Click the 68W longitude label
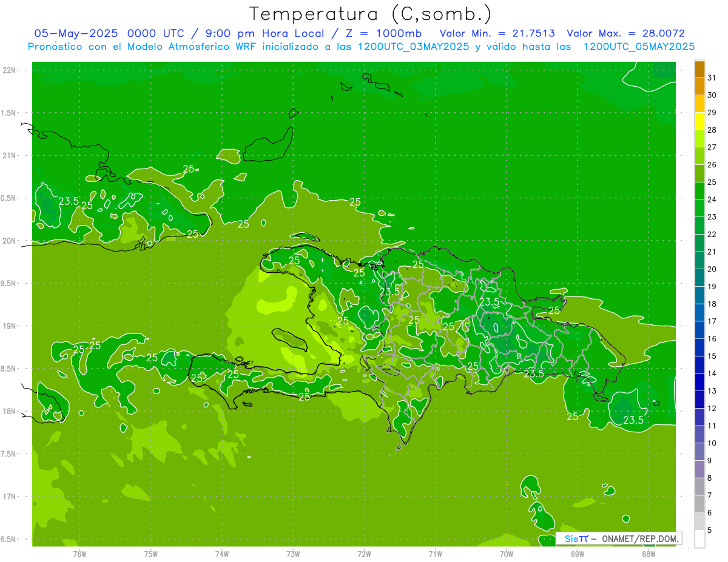This screenshot has height=562, width=728. [x=649, y=554]
